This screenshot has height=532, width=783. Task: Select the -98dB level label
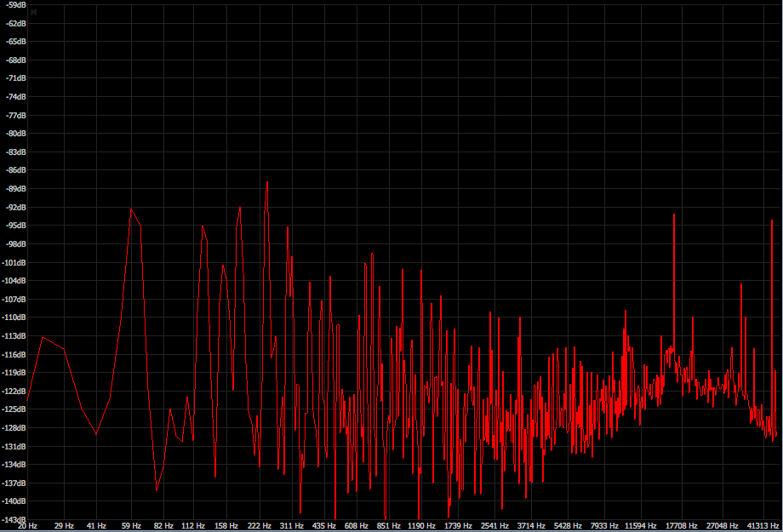pos(15,243)
